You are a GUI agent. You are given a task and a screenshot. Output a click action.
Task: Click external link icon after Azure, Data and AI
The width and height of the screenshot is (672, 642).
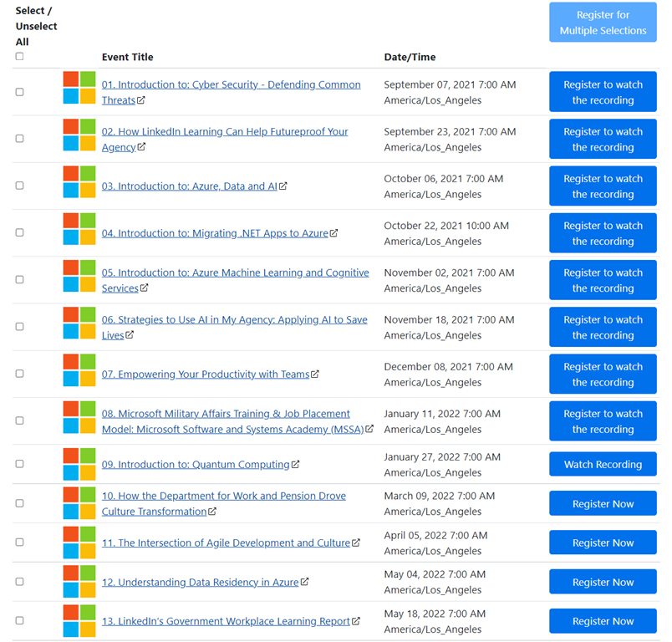click(283, 186)
